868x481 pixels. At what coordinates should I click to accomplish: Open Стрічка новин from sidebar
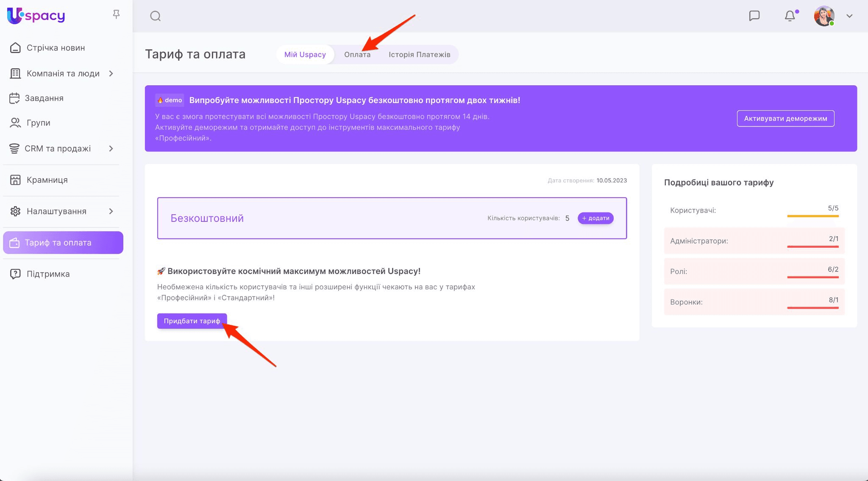click(x=56, y=48)
